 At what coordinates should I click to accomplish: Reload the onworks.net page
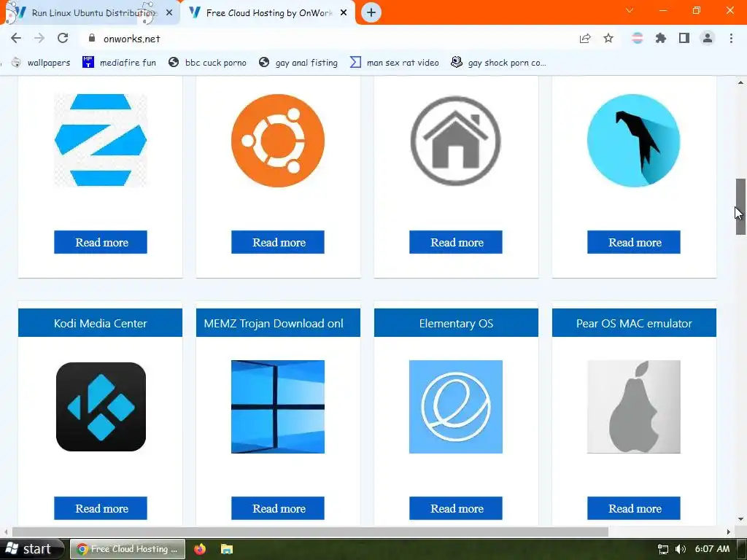click(x=63, y=38)
